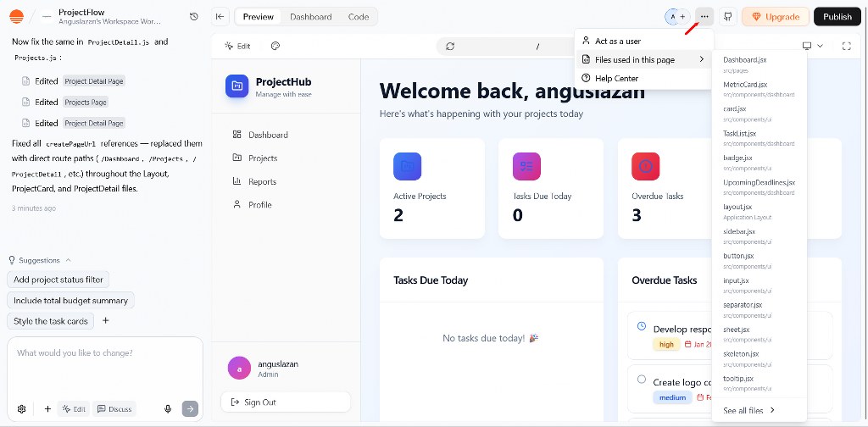Open badge.jsx file entry
The width and height of the screenshot is (868, 427).
(x=759, y=162)
